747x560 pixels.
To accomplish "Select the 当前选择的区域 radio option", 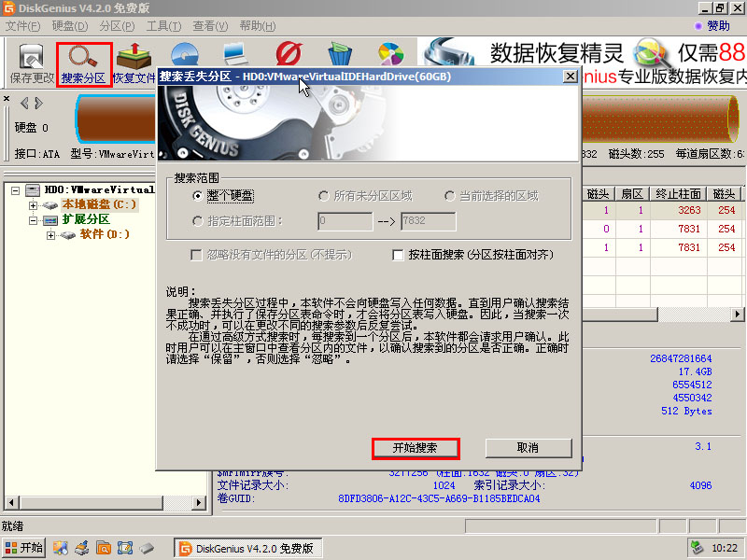I will coord(449,196).
